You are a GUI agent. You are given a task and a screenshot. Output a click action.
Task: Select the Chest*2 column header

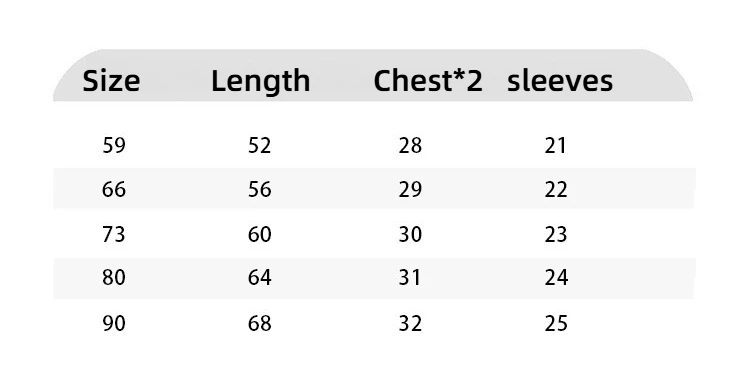click(428, 80)
